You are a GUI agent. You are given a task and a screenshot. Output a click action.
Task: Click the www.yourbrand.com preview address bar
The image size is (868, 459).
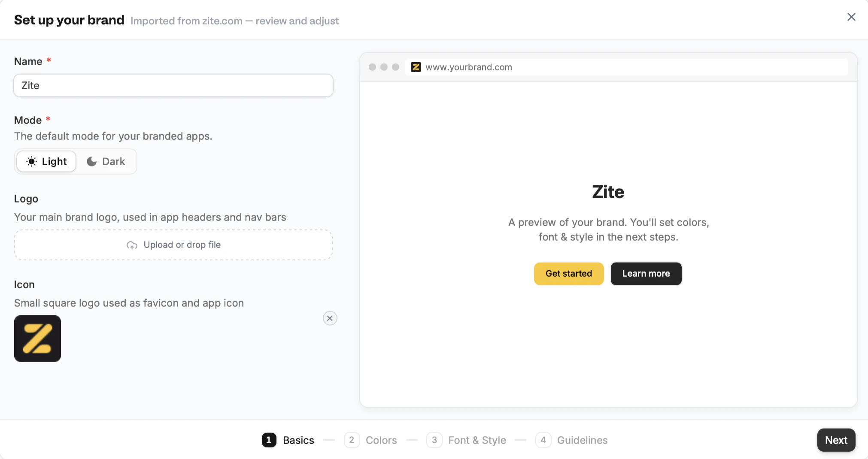626,67
